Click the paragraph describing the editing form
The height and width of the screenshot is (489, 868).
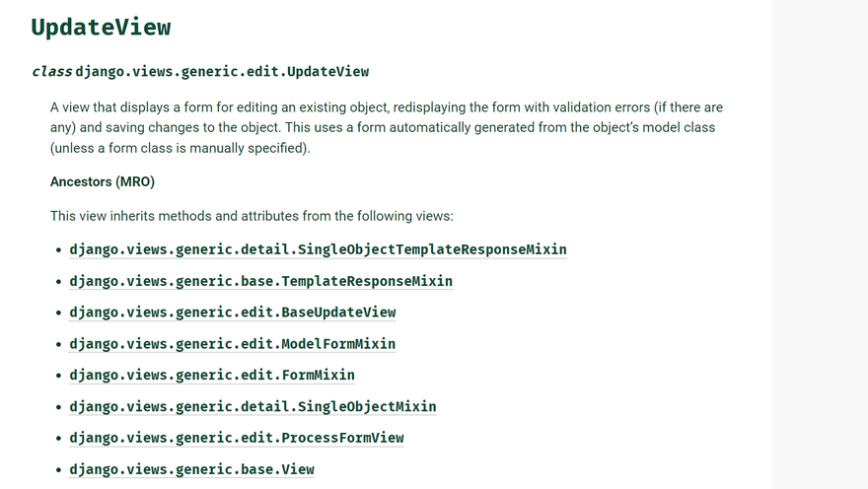(x=387, y=127)
